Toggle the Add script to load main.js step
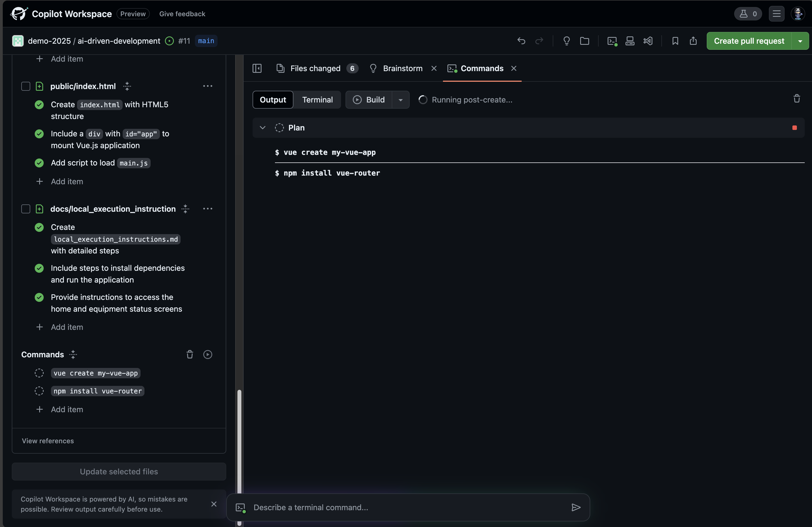Image resolution: width=812 pixels, height=527 pixels. point(39,163)
